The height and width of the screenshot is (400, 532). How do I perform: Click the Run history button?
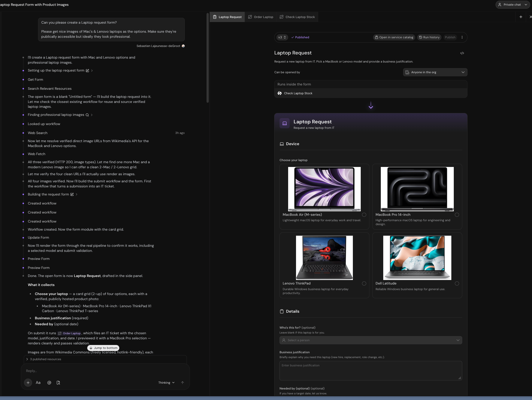pyautogui.click(x=429, y=37)
